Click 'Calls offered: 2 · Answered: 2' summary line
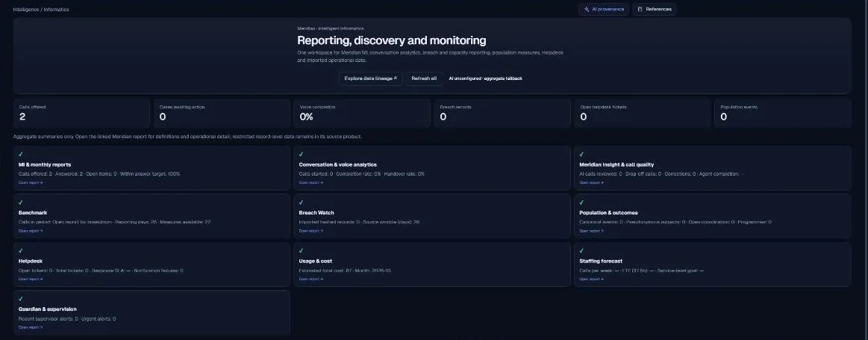Image resolution: width=868 pixels, height=340 pixels. 99,173
